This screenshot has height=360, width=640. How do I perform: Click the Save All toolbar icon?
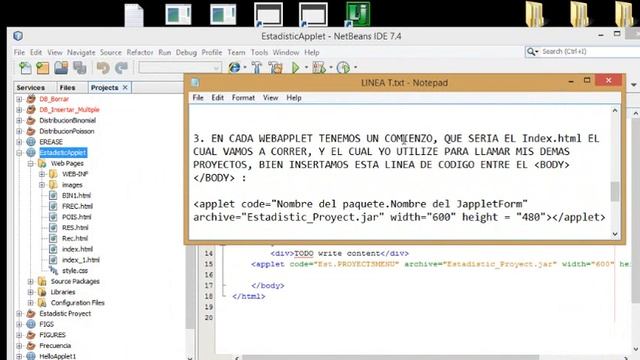point(80,68)
